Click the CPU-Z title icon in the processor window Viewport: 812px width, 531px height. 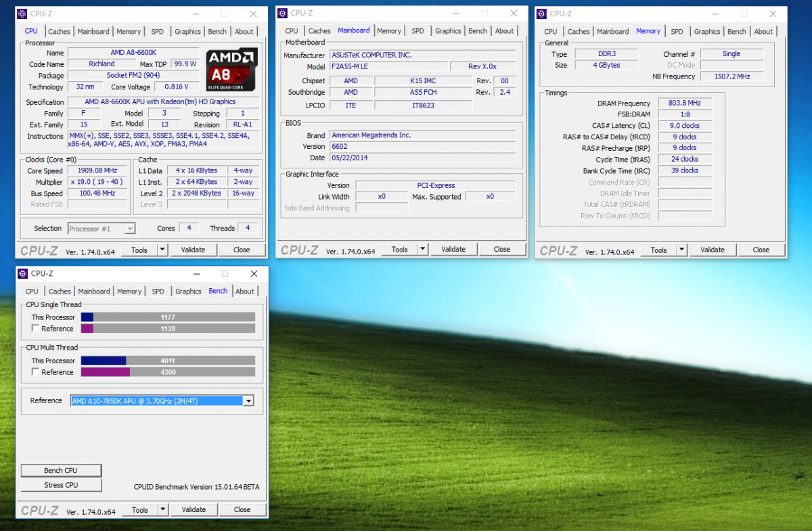[x=22, y=14]
